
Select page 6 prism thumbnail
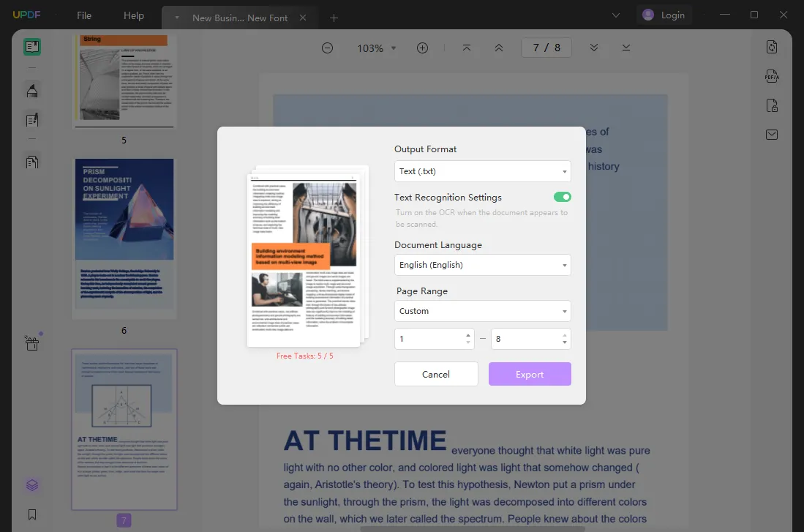tap(124, 238)
